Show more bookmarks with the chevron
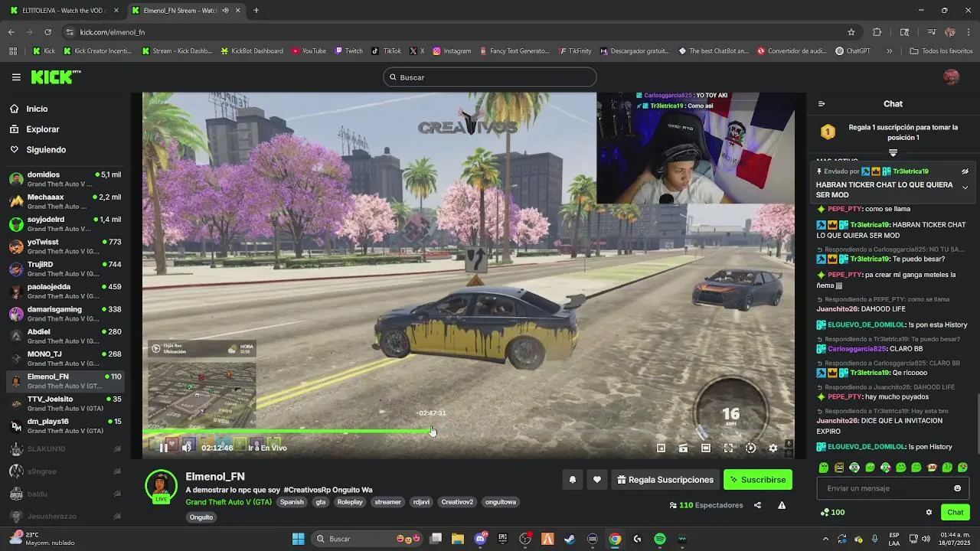This screenshot has height=551, width=980. tap(889, 51)
